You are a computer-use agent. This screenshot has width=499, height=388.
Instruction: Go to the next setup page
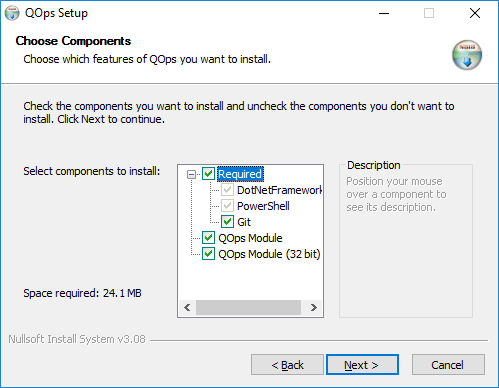(362, 365)
